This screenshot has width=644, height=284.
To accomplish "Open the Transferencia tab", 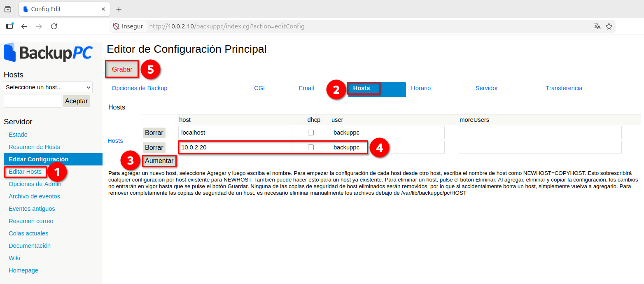I will (564, 88).
